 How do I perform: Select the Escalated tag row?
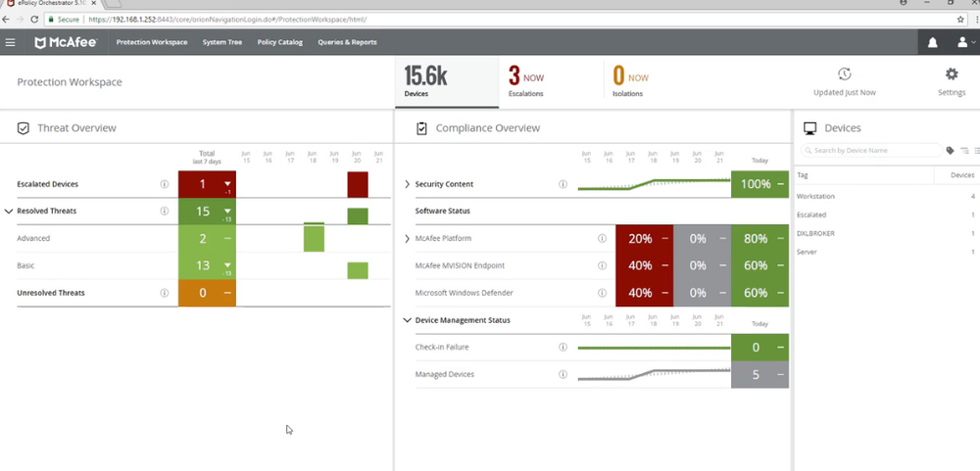pos(885,214)
